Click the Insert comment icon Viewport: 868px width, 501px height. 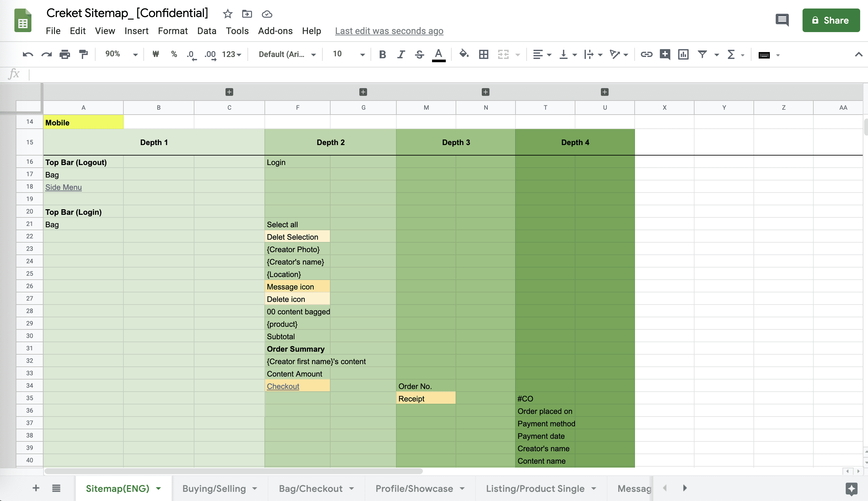click(665, 54)
